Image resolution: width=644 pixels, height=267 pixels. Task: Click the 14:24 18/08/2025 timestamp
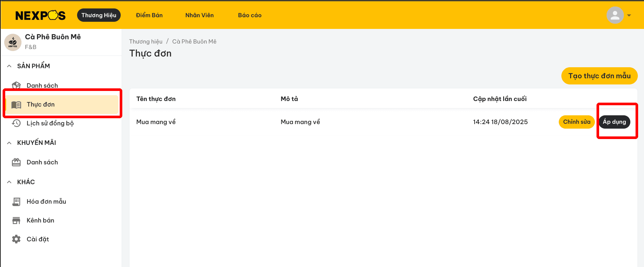point(500,122)
